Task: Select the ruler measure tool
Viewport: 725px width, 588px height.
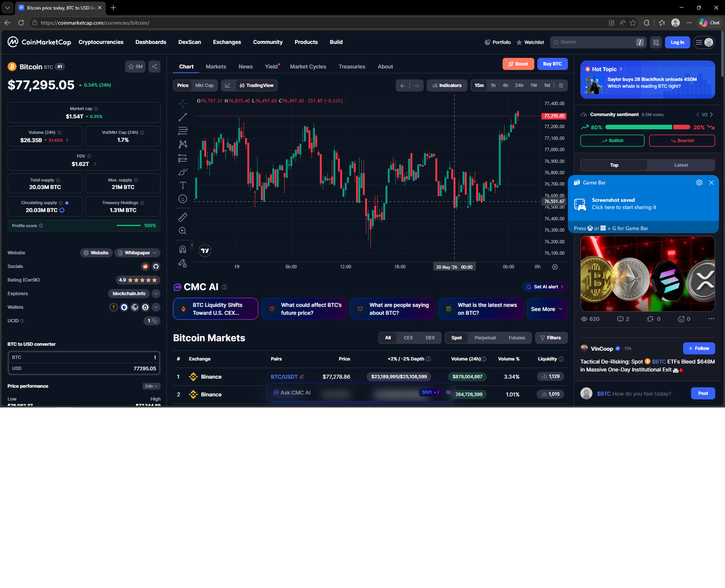Action: click(183, 217)
